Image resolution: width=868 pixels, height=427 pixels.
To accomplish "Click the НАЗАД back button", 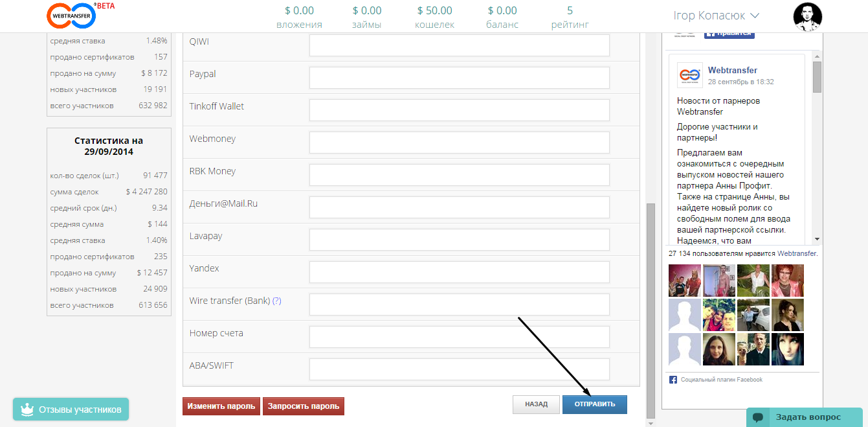I will pyautogui.click(x=536, y=404).
